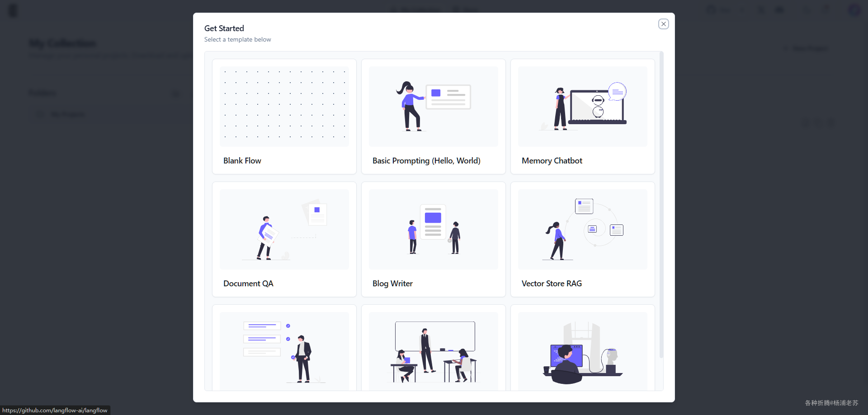Pick the Memory Chatbot robot illustration
Image resolution: width=868 pixels, height=415 pixels.
point(583,107)
